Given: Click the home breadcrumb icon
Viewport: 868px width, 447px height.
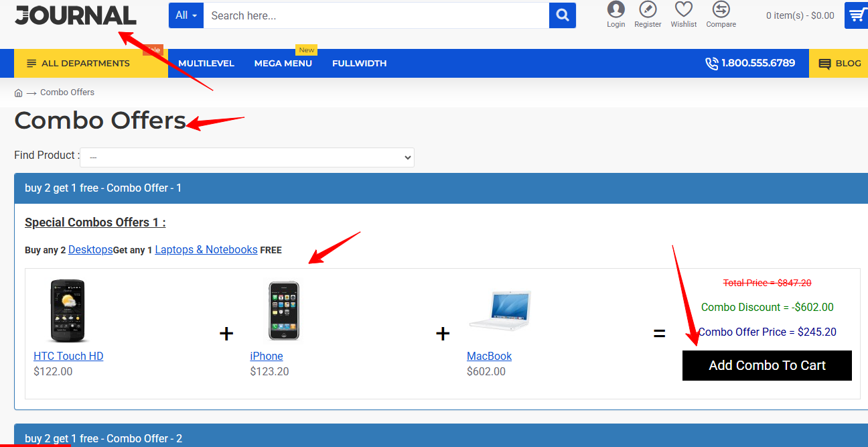Looking at the screenshot, I should [18, 92].
